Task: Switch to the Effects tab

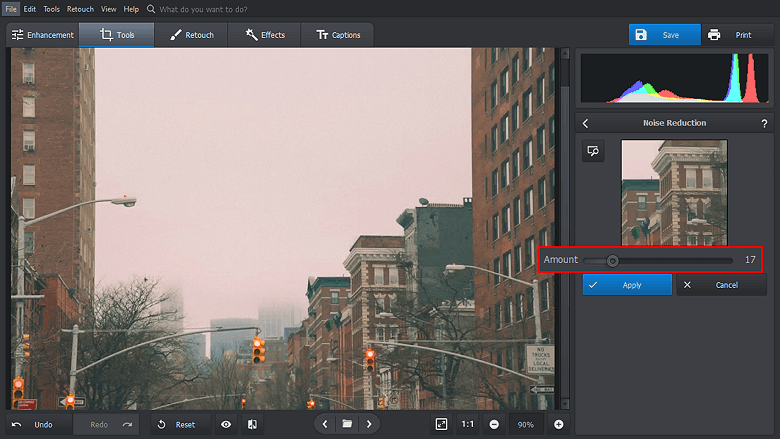Action: click(x=265, y=35)
